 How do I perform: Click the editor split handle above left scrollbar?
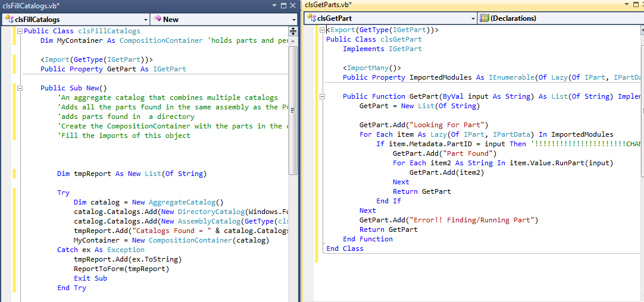point(293,31)
